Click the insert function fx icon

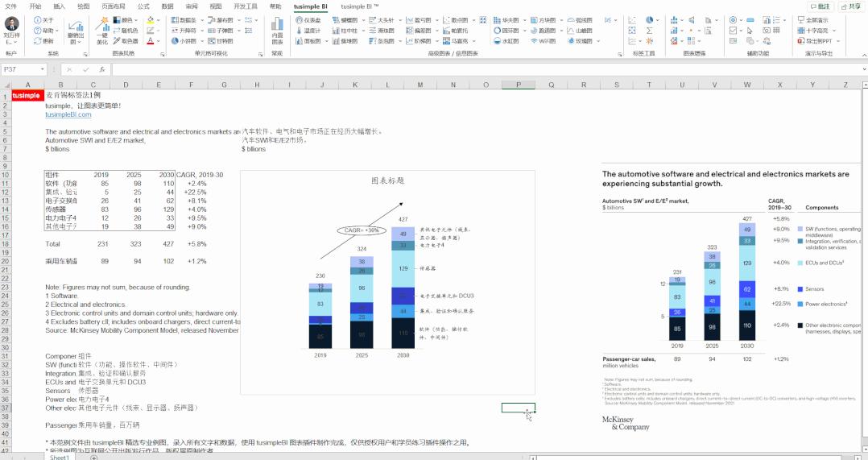101,70
